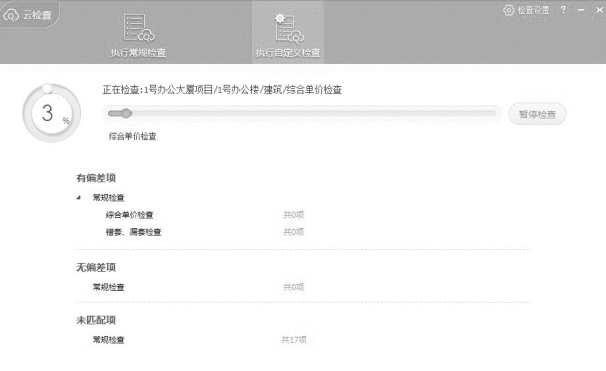Click the 有偏差项 section heading

click(x=96, y=178)
